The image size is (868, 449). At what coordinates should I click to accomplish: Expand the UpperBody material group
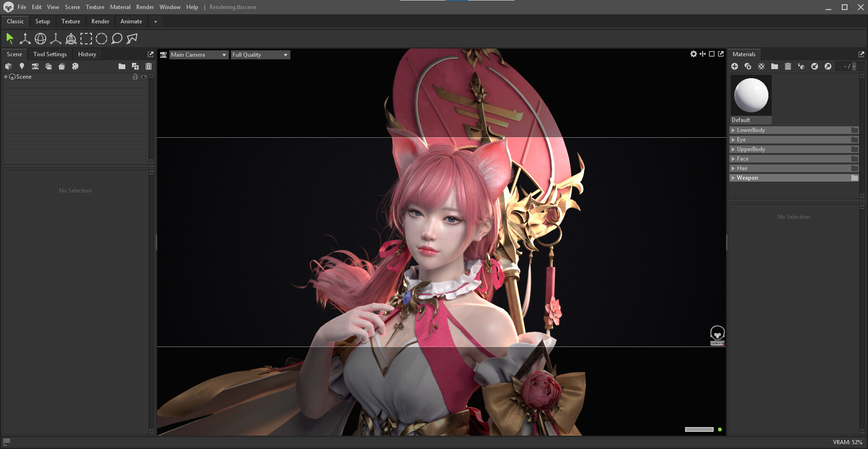(733, 149)
